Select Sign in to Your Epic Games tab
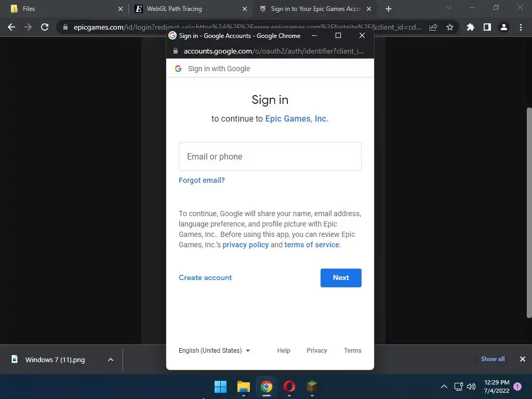The width and height of the screenshot is (532, 399). pos(315,9)
